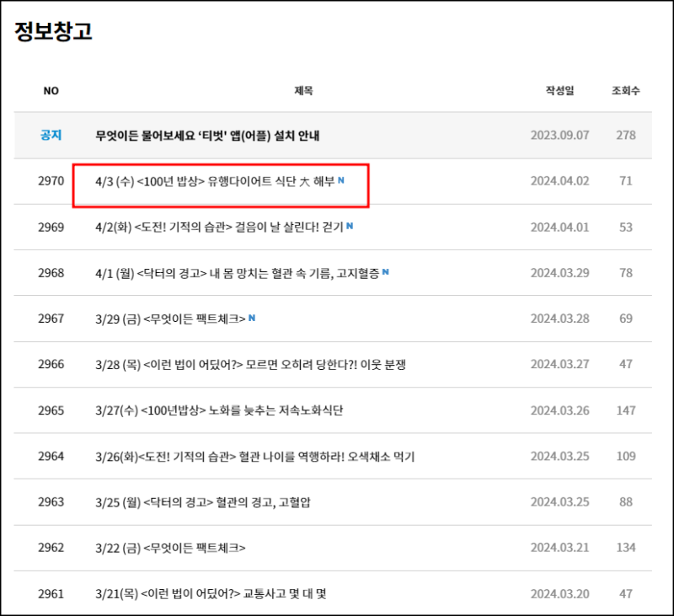Click the view count 78
The image size is (674, 616).
click(626, 273)
